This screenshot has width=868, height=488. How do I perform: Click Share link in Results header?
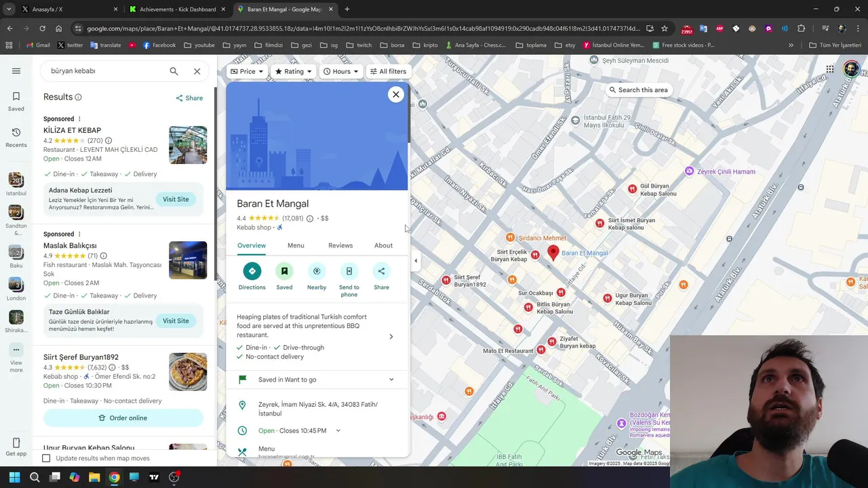(189, 98)
